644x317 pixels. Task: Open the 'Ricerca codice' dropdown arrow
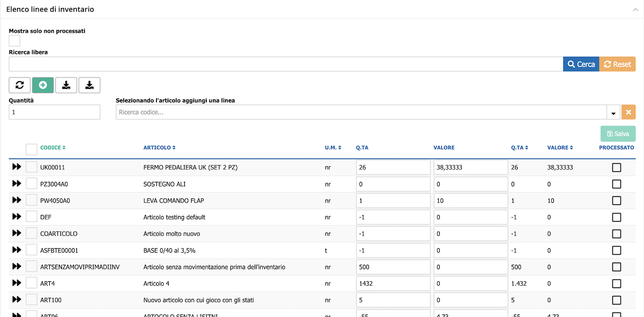613,113
